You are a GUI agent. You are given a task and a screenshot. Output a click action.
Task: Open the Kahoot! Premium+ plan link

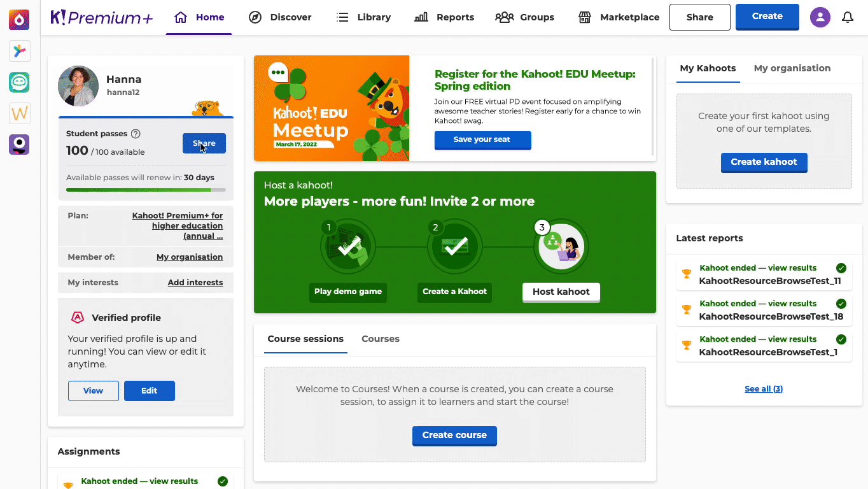click(x=178, y=226)
